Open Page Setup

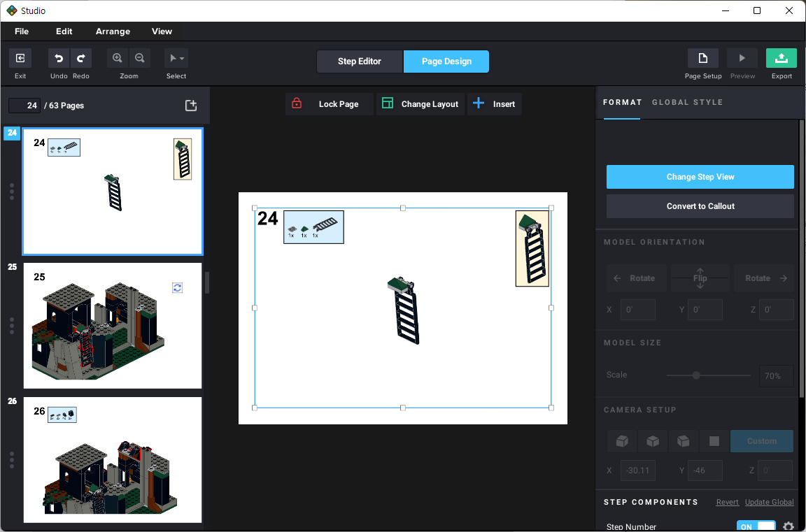(702, 59)
